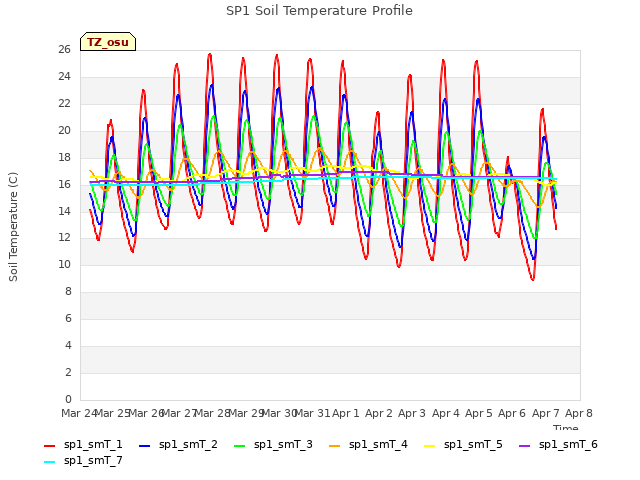640x480 pixels.
Task: Click the 6 y-axis tick label
Action: click(68, 319)
